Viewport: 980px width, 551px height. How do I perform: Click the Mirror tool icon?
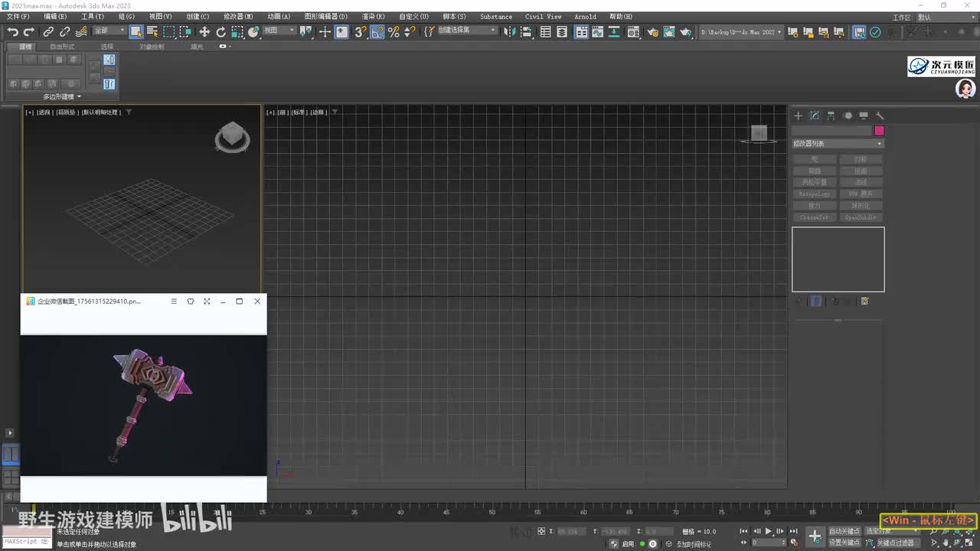(x=511, y=32)
